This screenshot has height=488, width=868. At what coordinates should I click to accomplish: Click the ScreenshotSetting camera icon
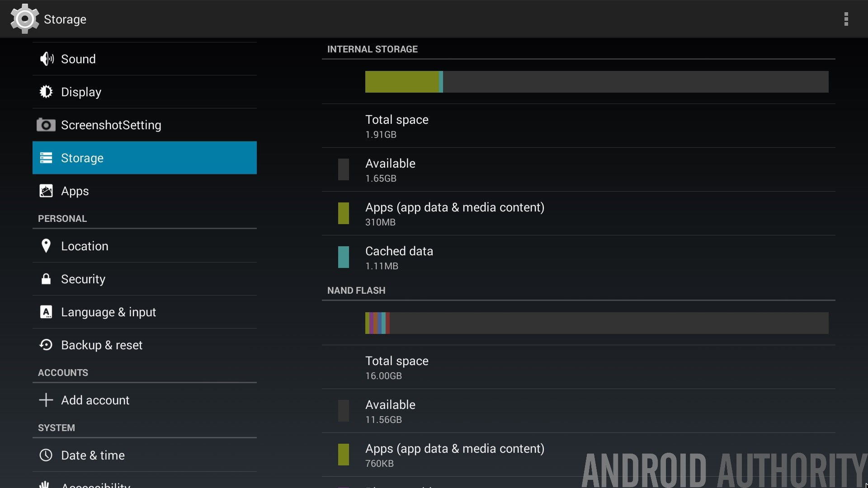tap(46, 125)
